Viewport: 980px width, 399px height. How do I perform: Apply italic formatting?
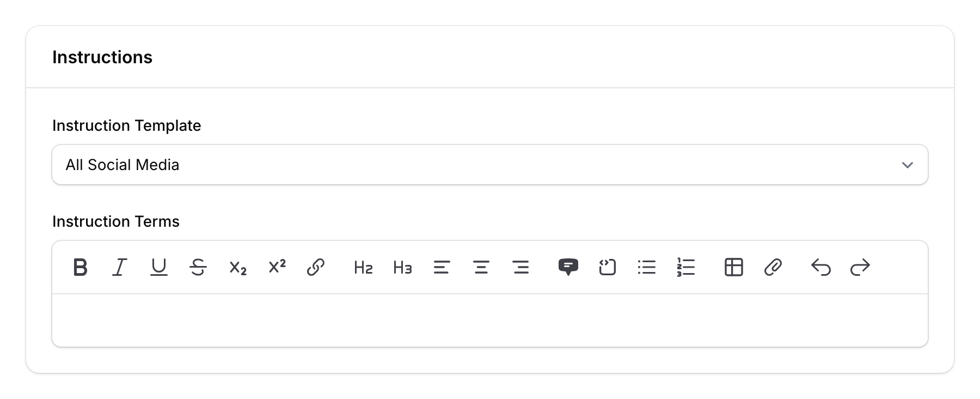point(119,267)
